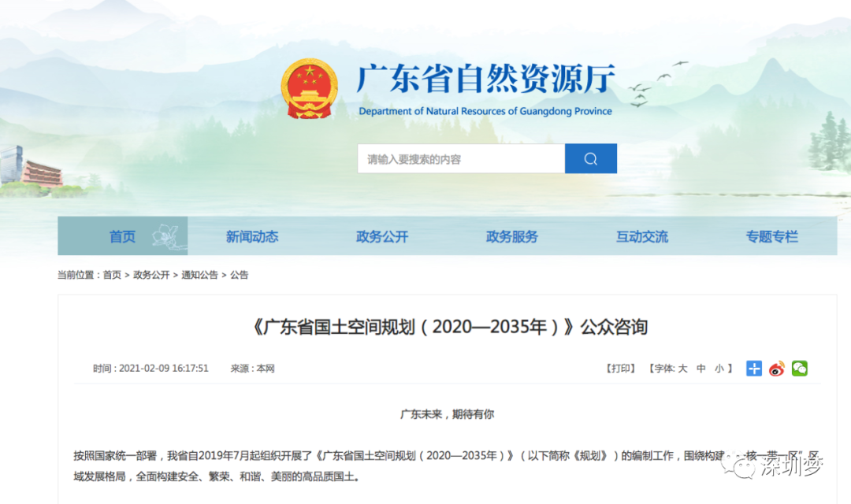Image resolution: width=851 pixels, height=504 pixels.
Task: Click the blue plus share icon
Action: pos(754,369)
